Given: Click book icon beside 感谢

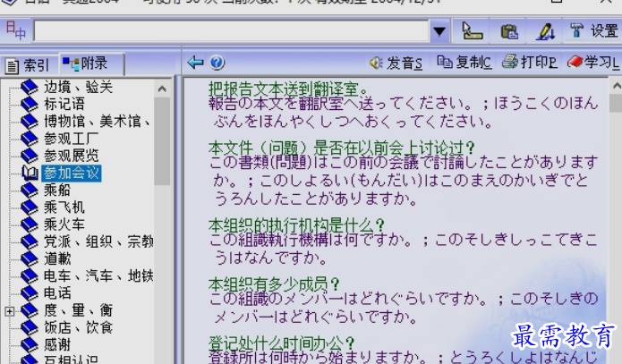Looking at the screenshot, I should (30, 344).
